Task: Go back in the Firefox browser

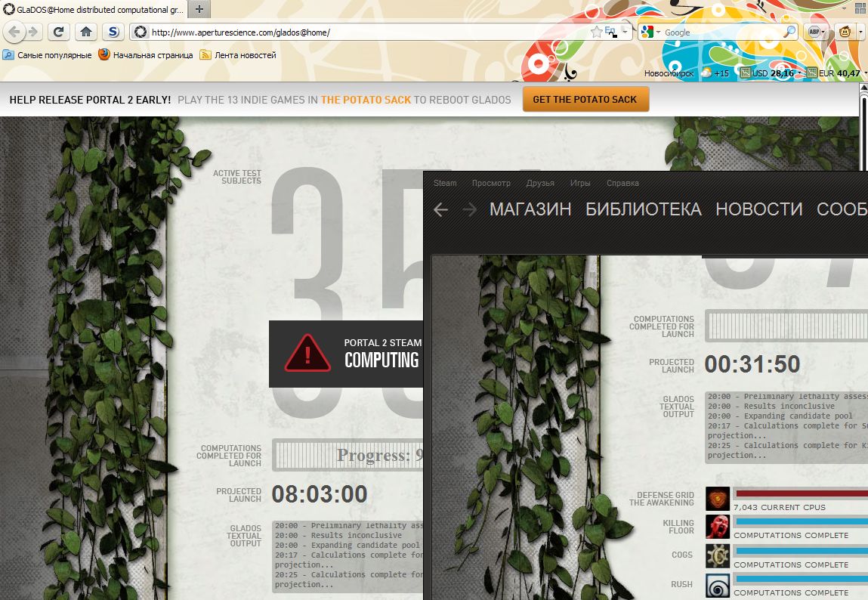Action: coord(14,32)
